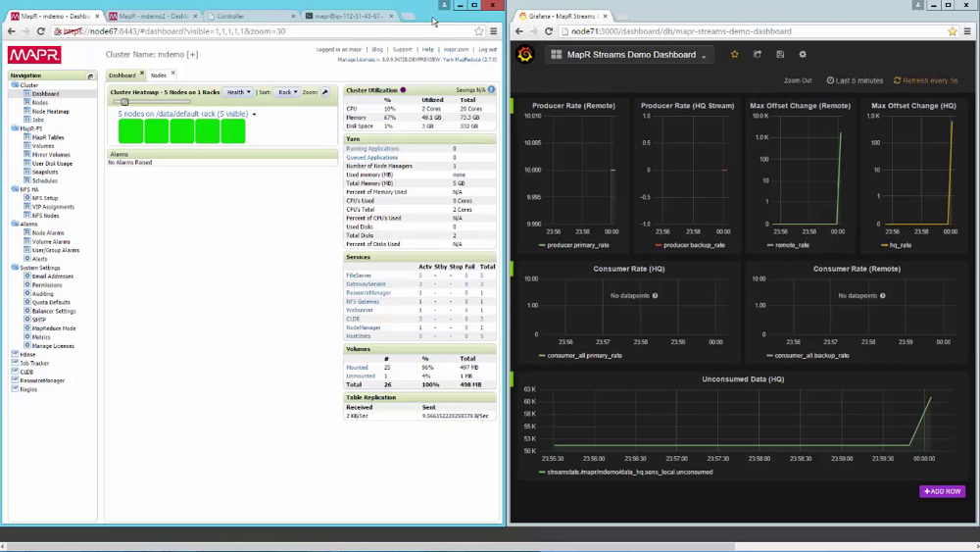Select Volumes in the MapR-FS navigation
Viewport: 980px width, 552px height.
[43, 146]
